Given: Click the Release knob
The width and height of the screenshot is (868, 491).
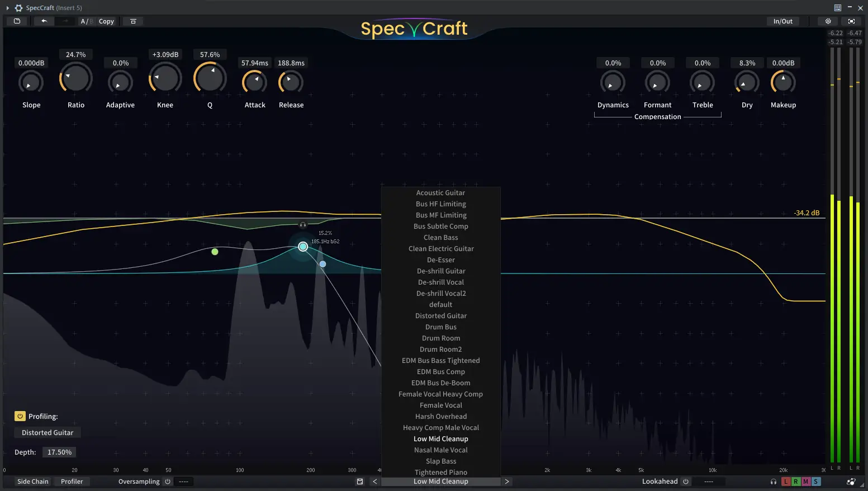Looking at the screenshot, I should (291, 83).
